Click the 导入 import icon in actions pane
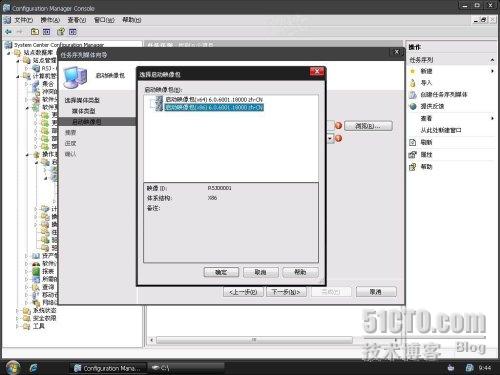Viewport: 500px width, 375px height. [413, 83]
